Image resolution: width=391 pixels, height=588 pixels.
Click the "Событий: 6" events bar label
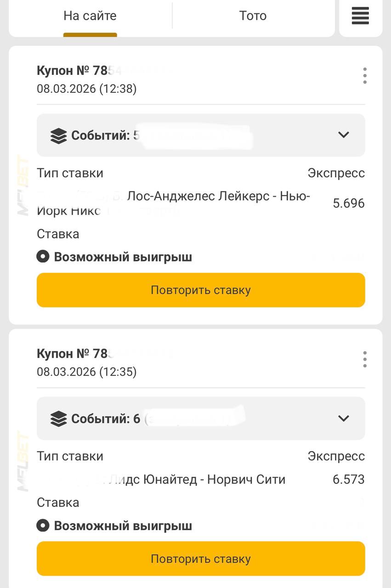106,419
